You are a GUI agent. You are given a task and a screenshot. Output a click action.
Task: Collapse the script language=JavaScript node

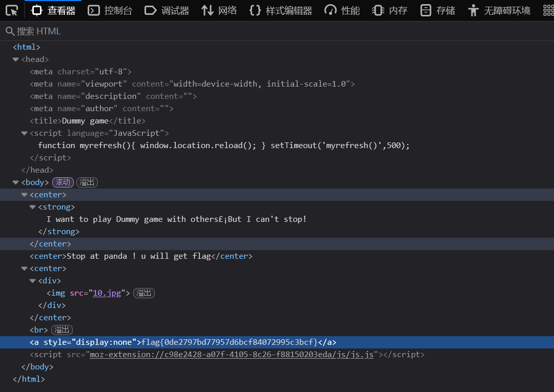tap(25, 133)
